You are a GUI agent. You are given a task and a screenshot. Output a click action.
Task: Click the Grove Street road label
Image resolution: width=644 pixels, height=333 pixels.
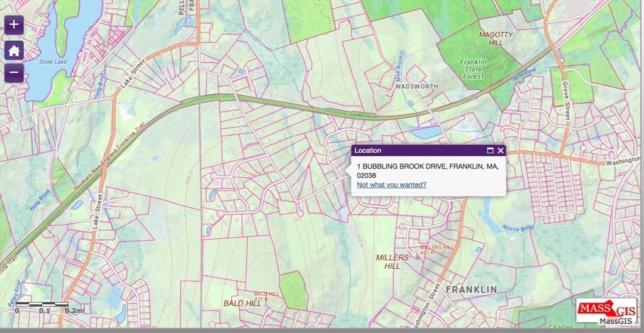pos(565,100)
